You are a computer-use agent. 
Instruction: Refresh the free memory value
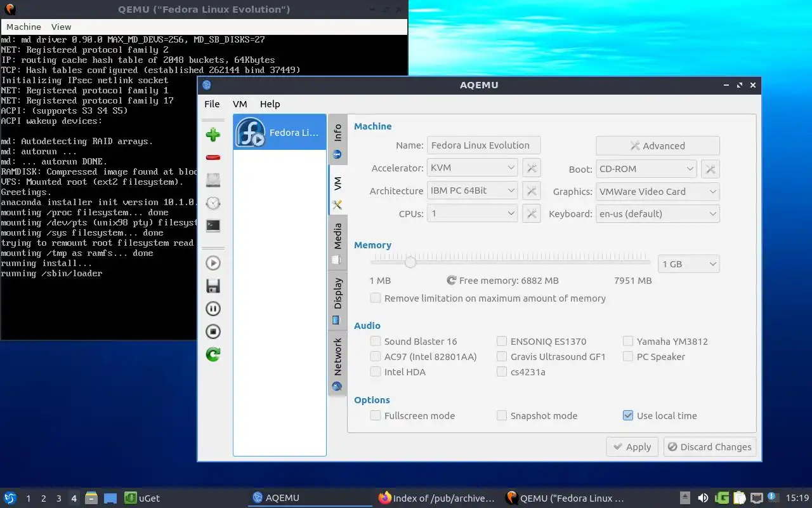pyautogui.click(x=452, y=280)
